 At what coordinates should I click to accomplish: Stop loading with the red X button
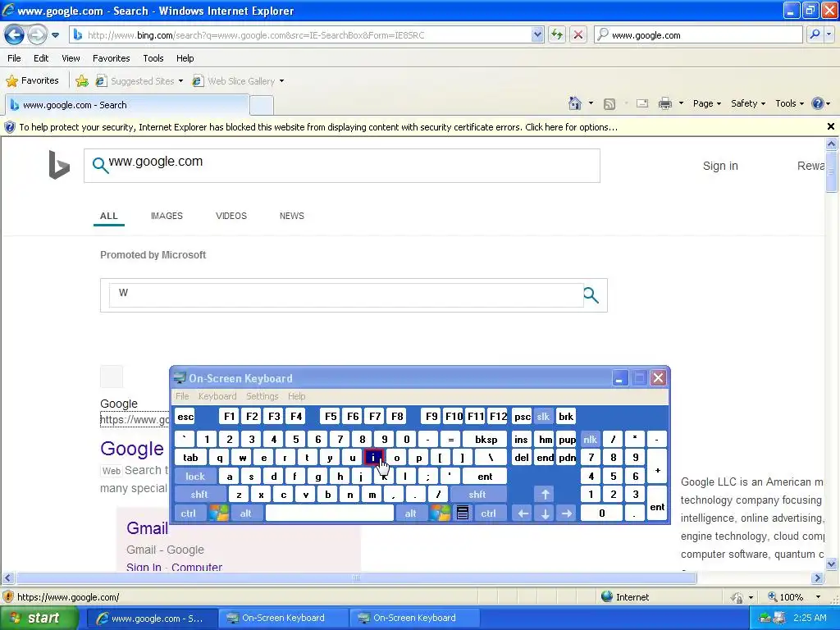tap(578, 34)
